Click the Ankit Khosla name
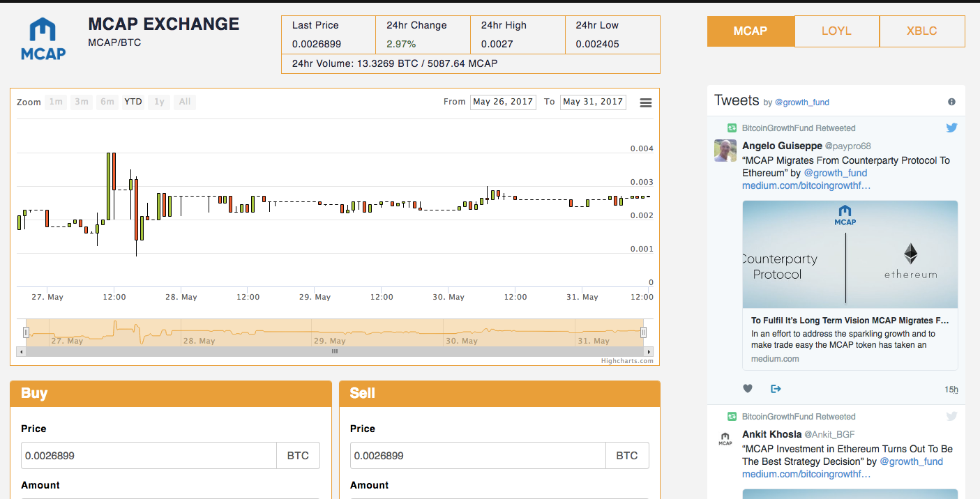This screenshot has width=980, height=499. click(x=772, y=435)
